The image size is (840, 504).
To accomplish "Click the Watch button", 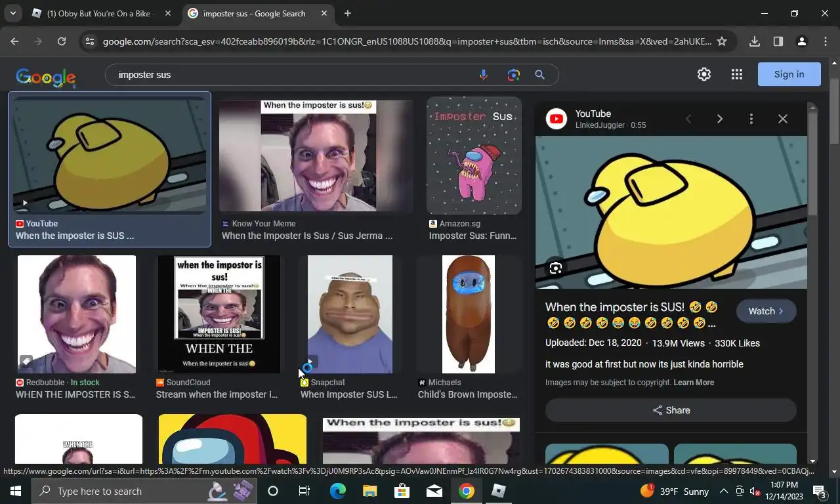I will (766, 311).
